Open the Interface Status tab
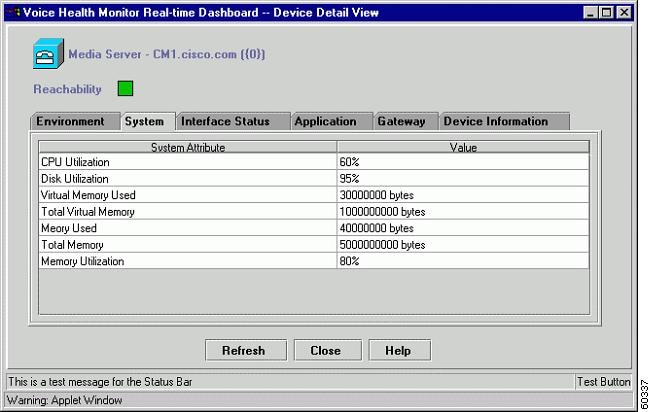 [232, 121]
